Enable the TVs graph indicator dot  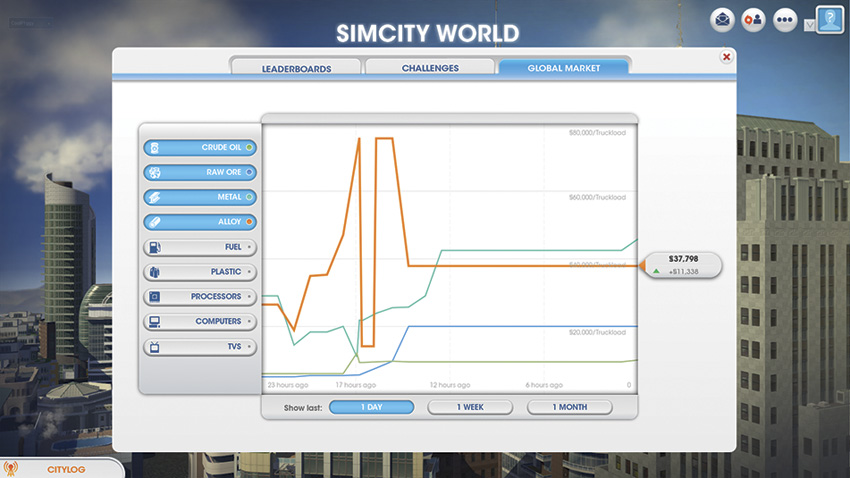[x=249, y=346]
